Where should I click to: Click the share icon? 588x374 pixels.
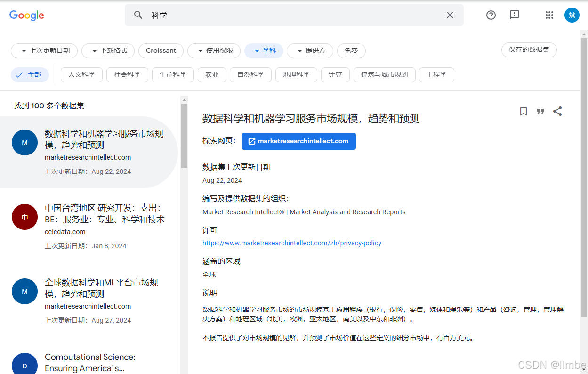pos(557,111)
